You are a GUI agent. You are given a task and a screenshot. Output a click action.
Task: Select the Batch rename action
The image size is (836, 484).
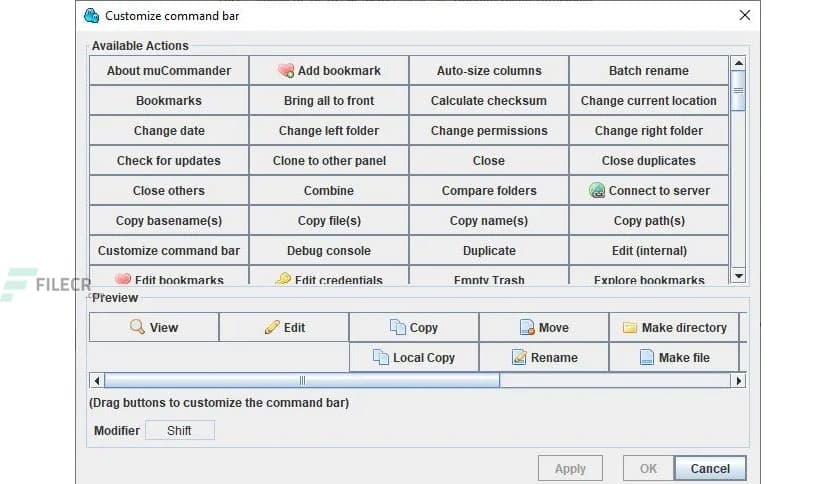pos(648,71)
